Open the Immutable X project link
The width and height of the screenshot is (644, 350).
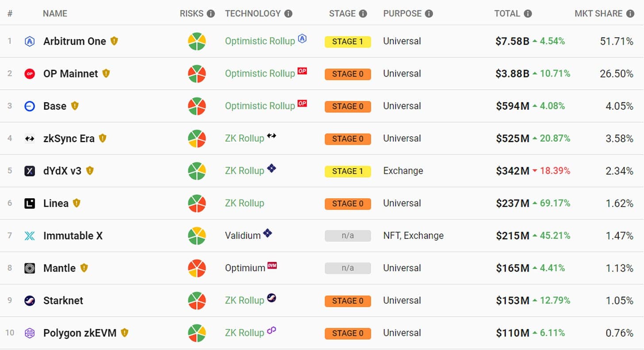(x=73, y=236)
